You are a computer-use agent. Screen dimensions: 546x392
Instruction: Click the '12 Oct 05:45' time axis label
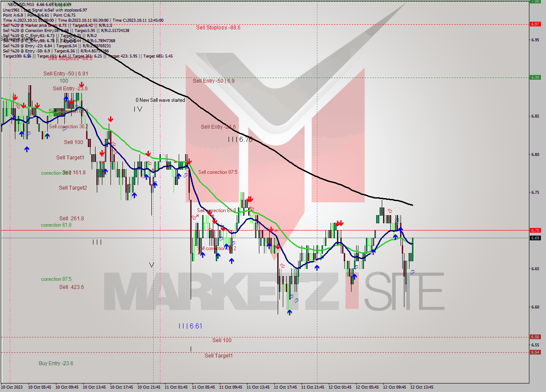coord(367,387)
